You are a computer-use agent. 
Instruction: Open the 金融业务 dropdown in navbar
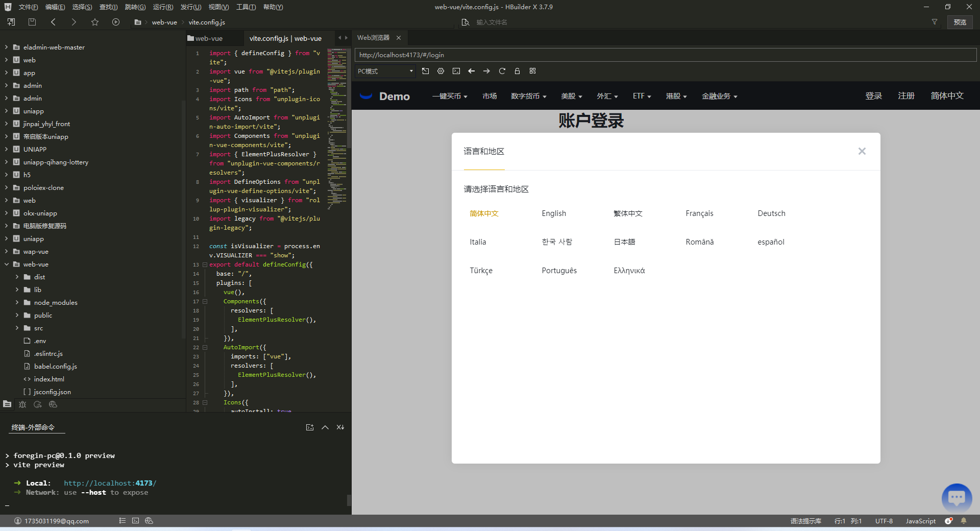[720, 96]
